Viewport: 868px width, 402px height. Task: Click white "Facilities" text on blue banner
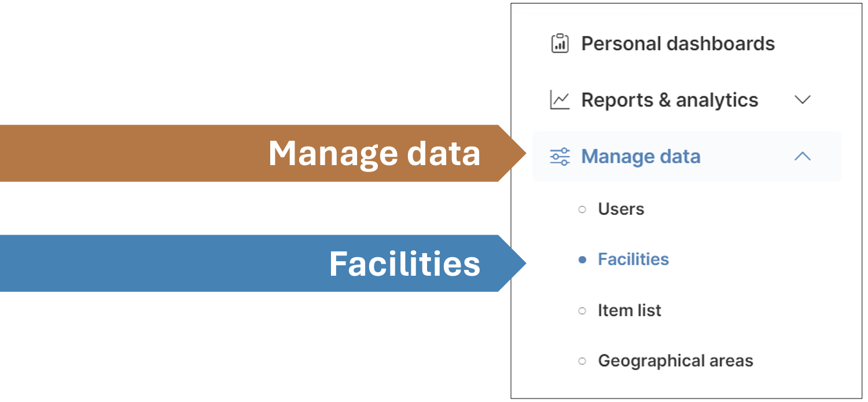[404, 264]
